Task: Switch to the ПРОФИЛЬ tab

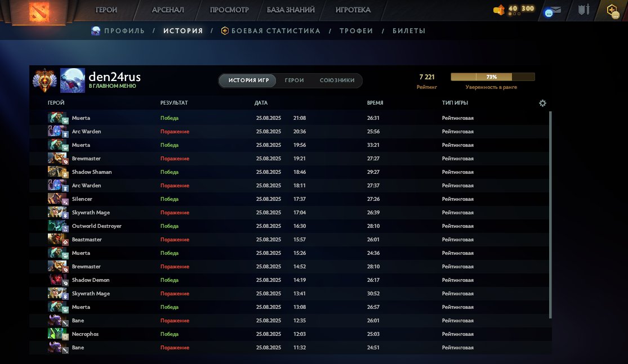Action: point(124,31)
